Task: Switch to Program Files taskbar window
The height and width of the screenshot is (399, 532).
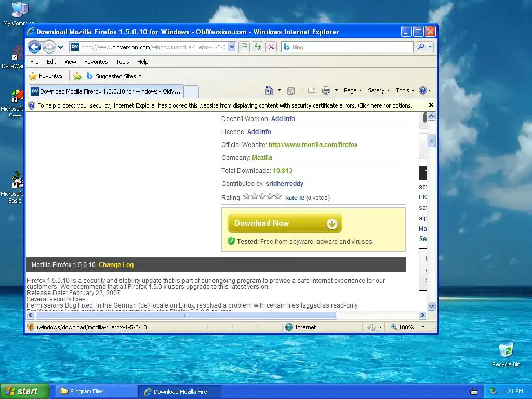Action: pyautogui.click(x=96, y=392)
